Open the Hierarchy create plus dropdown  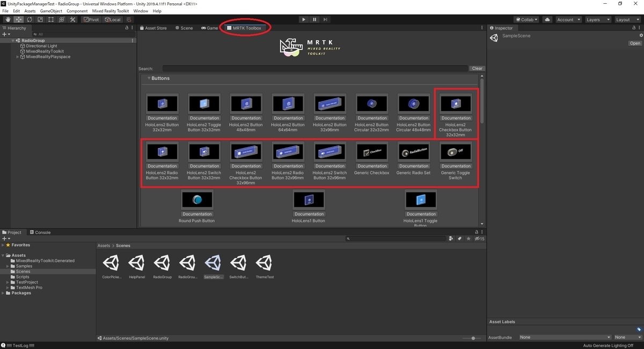pos(6,34)
